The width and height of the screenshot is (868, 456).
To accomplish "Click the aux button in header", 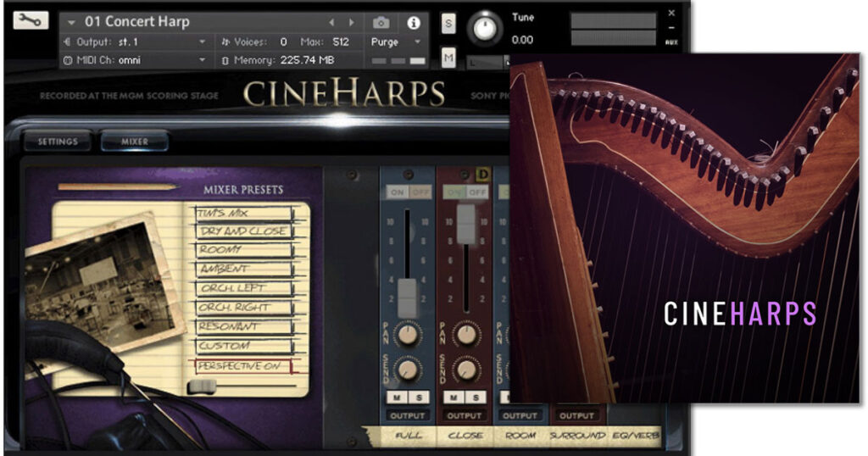I will click(x=671, y=42).
